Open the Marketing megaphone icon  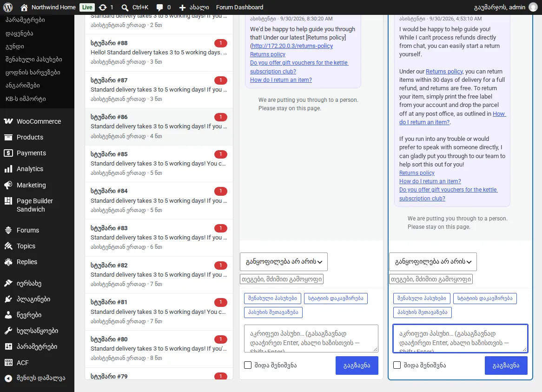pos(8,185)
